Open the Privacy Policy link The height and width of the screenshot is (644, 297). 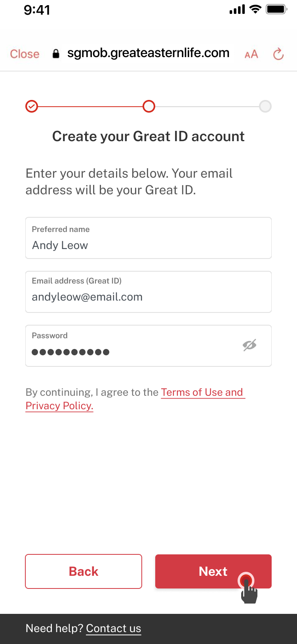coord(59,406)
